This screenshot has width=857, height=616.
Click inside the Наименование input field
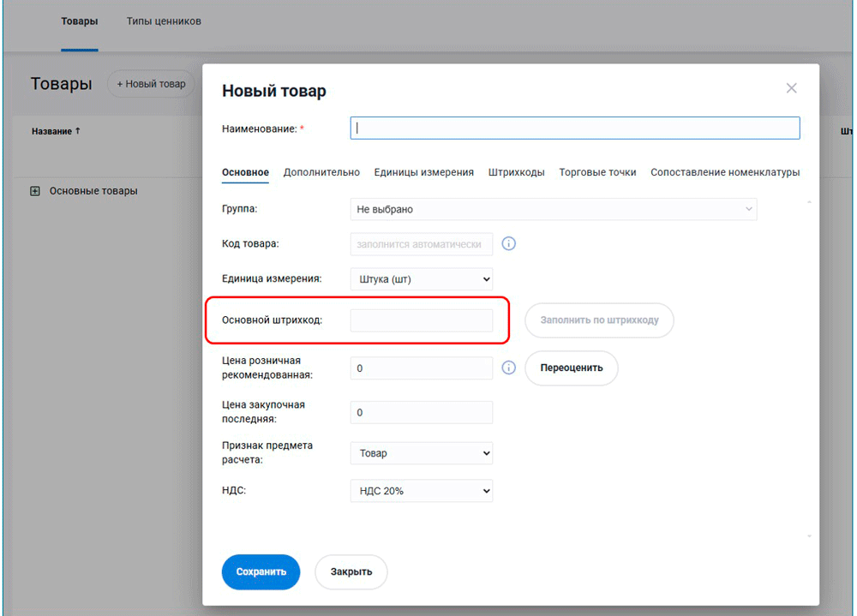tap(574, 129)
